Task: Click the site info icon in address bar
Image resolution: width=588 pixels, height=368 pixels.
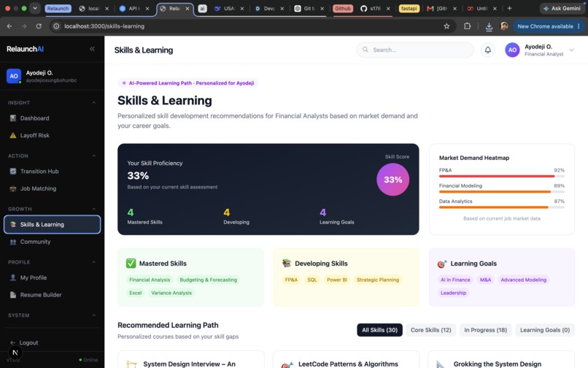Action: click(56, 26)
